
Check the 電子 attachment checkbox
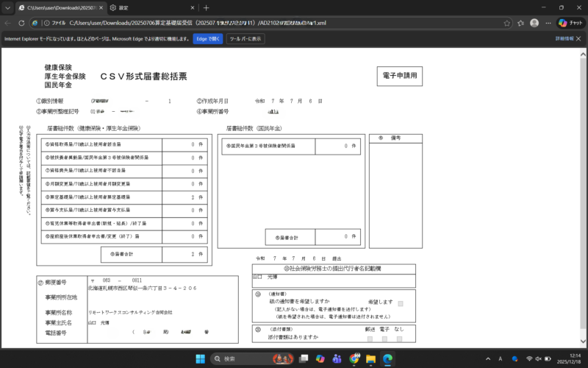tap(384, 339)
